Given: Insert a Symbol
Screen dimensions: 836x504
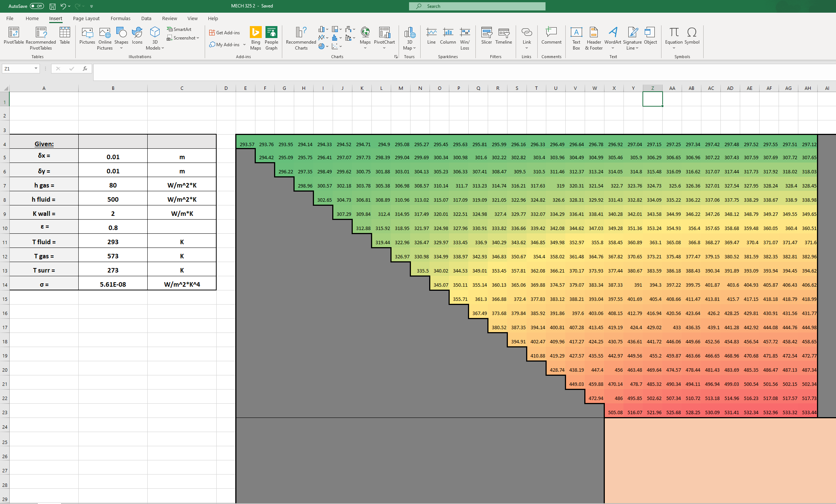Looking at the screenshot, I should (x=692, y=36).
